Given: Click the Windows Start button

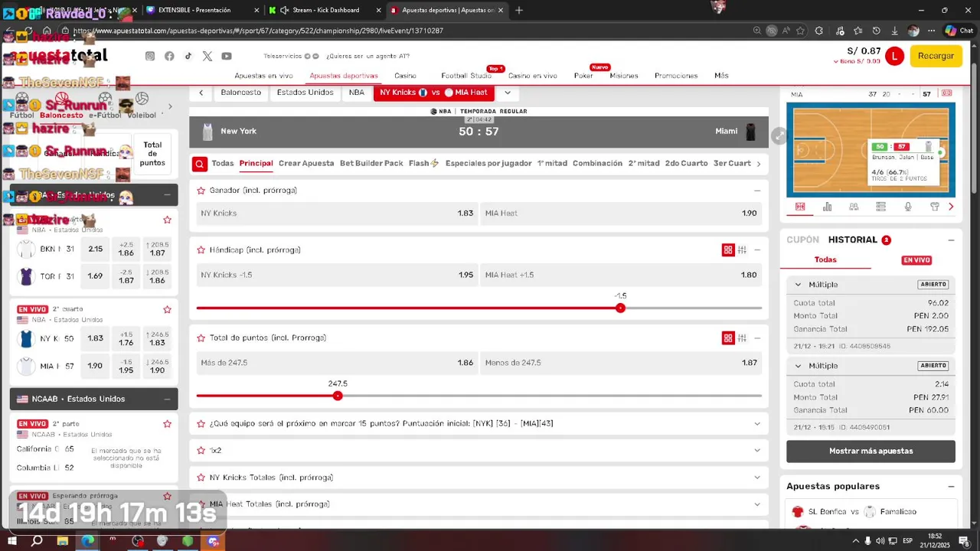Looking at the screenshot, I should tap(12, 541).
